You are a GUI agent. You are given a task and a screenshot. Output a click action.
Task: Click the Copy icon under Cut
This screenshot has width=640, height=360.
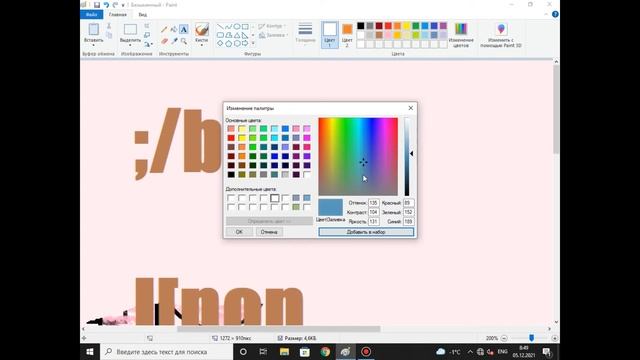click(x=109, y=36)
